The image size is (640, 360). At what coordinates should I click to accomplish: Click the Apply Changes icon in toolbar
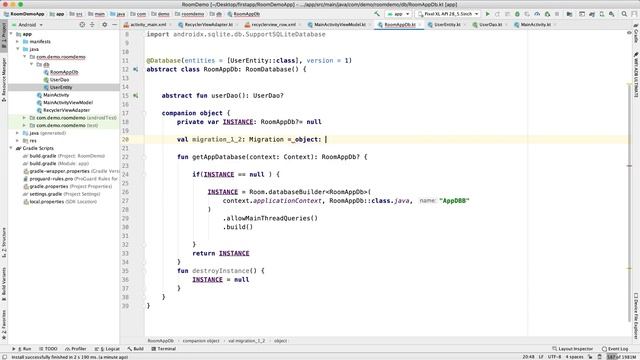coord(497,14)
